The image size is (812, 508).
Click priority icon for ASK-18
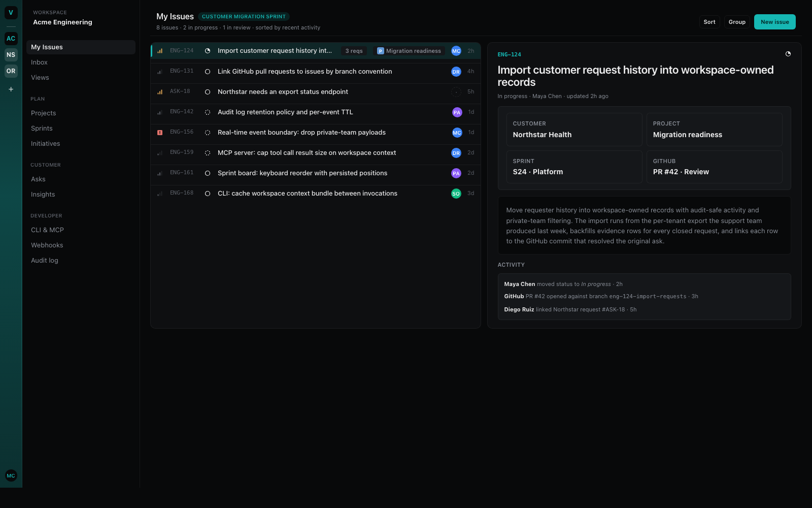click(x=160, y=92)
